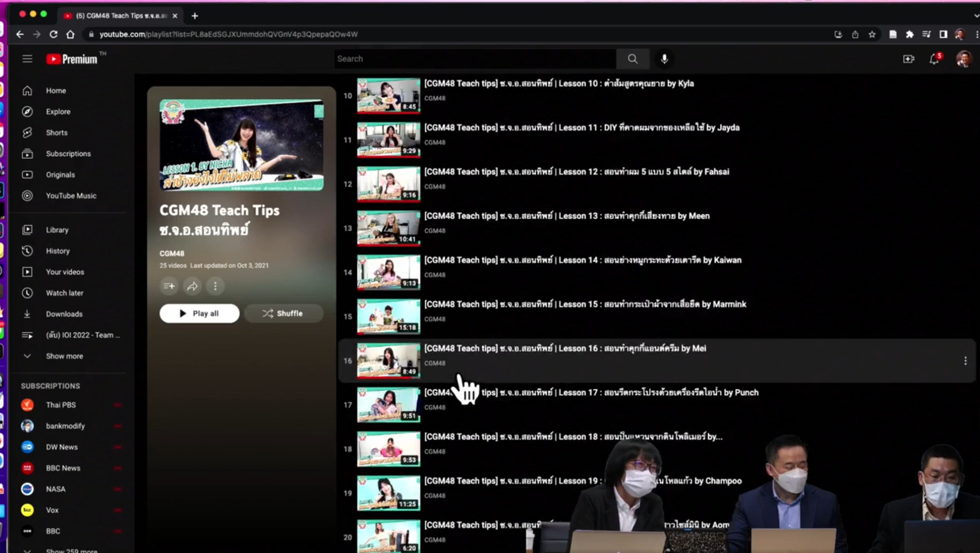Reload the page
980x553 pixels.
[x=54, y=34]
